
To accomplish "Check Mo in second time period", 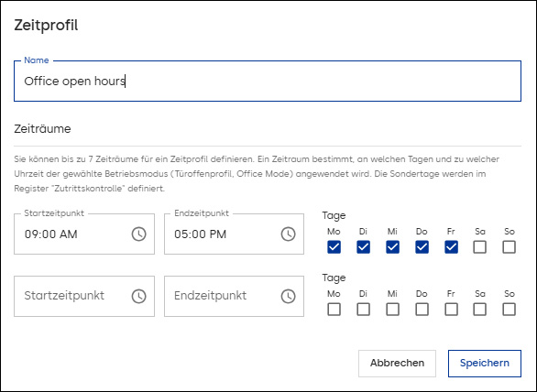I will [334, 310].
